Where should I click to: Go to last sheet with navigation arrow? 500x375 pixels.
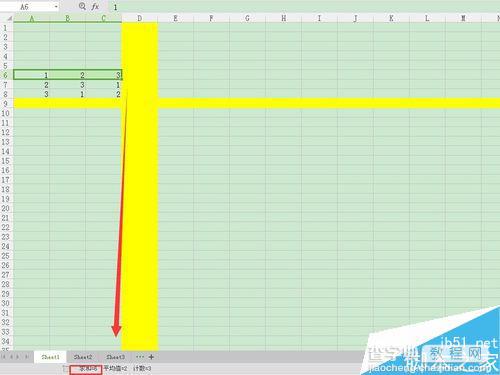[x=27, y=357]
